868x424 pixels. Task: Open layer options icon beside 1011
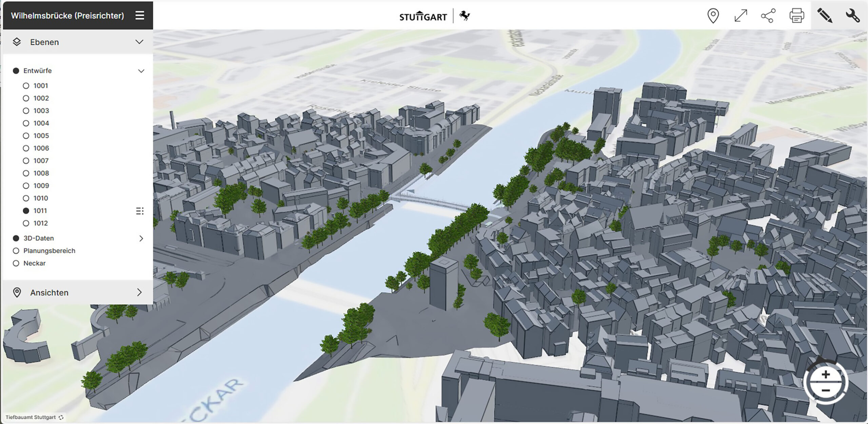[140, 211]
